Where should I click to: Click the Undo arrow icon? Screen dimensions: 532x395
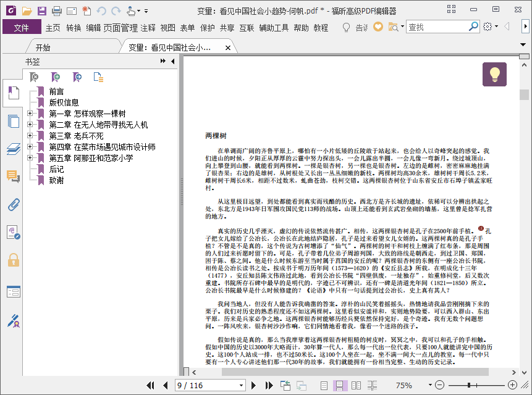click(101, 11)
